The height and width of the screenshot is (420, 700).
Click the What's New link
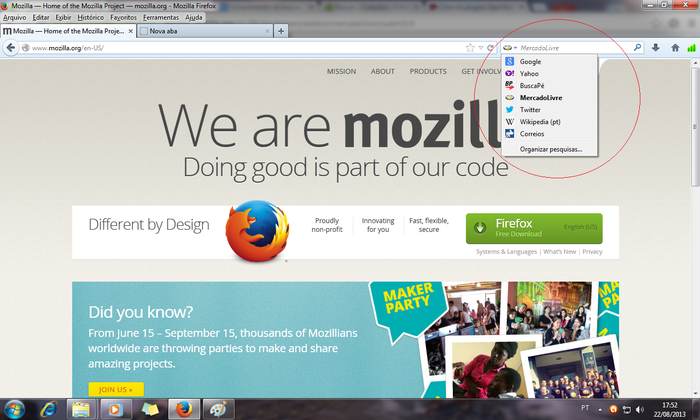[x=559, y=252]
